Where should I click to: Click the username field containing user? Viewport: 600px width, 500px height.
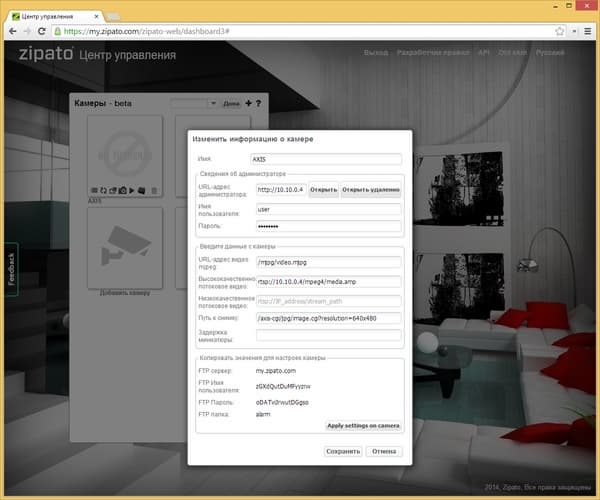pyautogui.click(x=329, y=209)
